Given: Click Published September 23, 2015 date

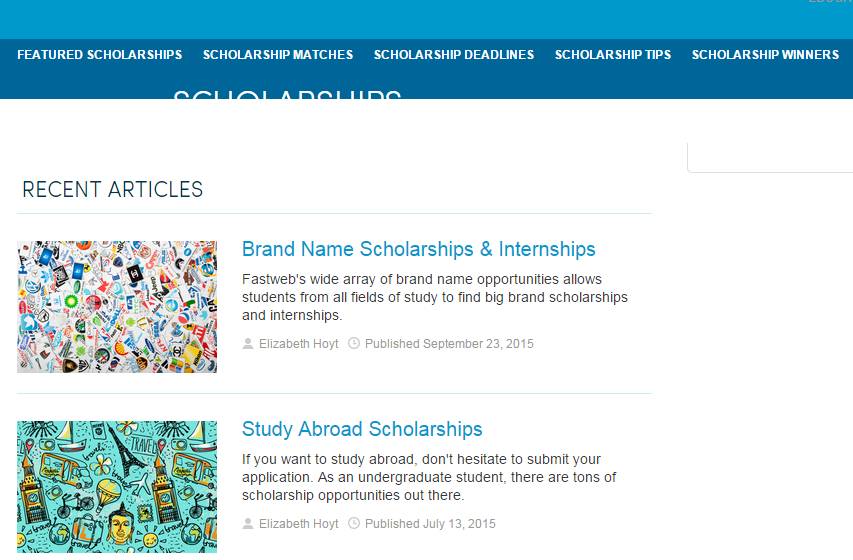Looking at the screenshot, I should tap(449, 344).
